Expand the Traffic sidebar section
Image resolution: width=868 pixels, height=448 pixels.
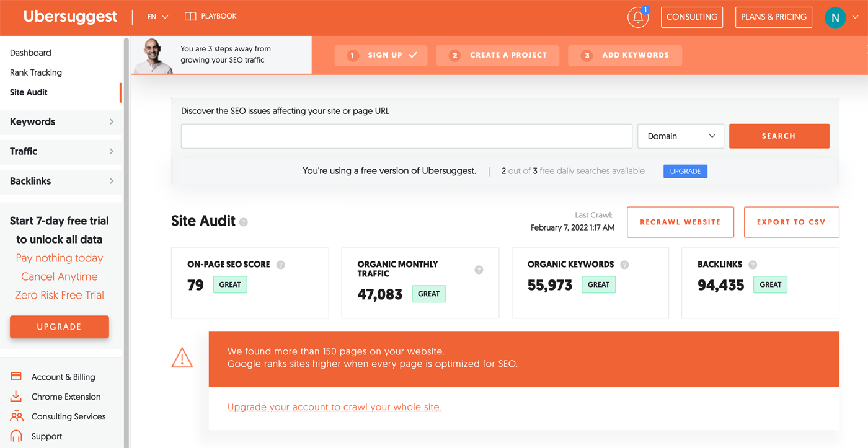coord(60,151)
